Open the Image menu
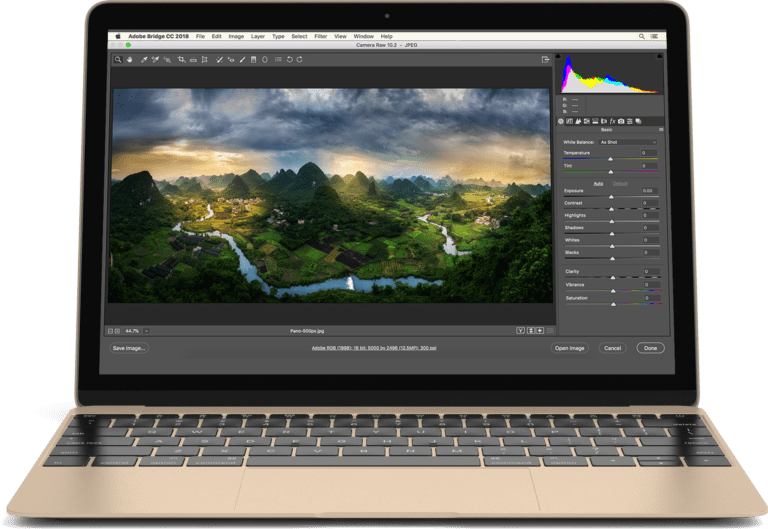Viewport: 768px width, 529px height. (236, 36)
